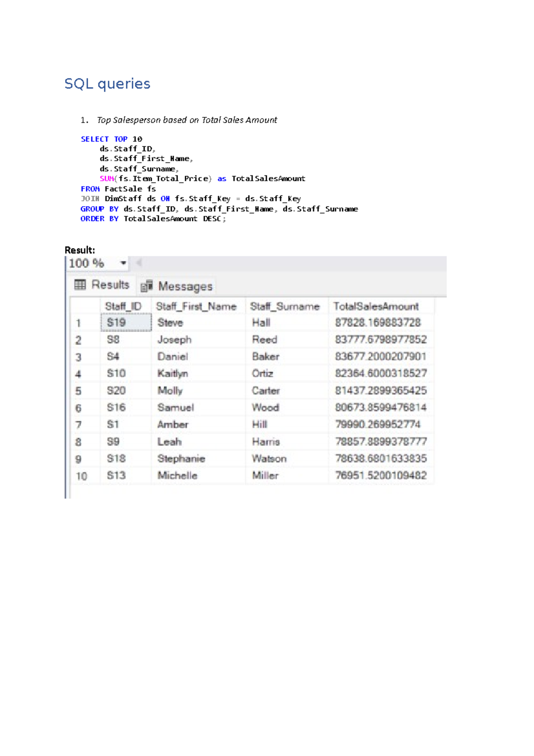Click the grid icon on the Results tab

click(x=80, y=285)
